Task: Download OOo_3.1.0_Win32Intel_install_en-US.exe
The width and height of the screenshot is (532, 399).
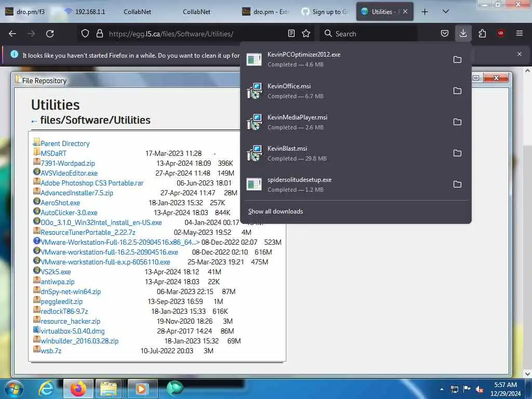Action: click(101, 222)
